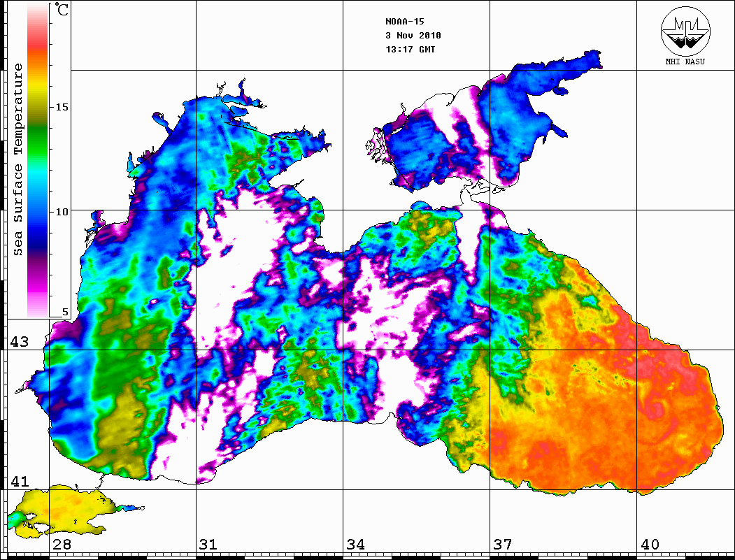Click the 15 tick label on the color scale
The image size is (735, 560).
(62, 107)
